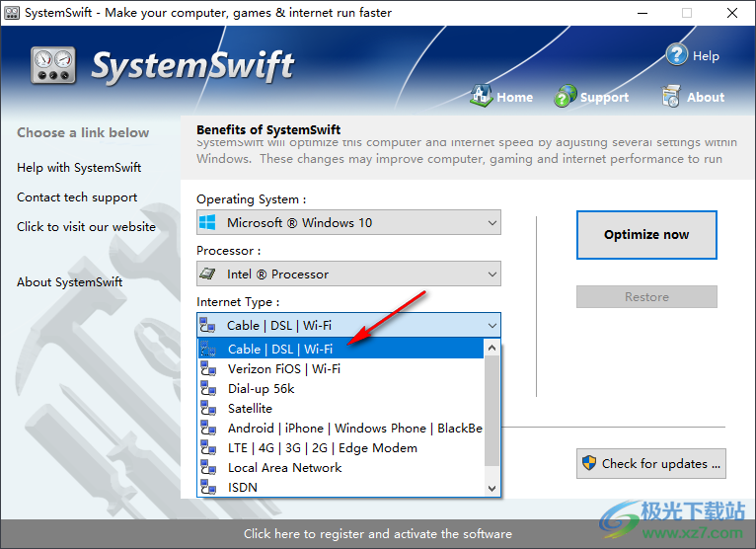Viewport: 756px width, 549px height.
Task: Select LTE | 4G | 3G | 2G option
Action: 340,447
